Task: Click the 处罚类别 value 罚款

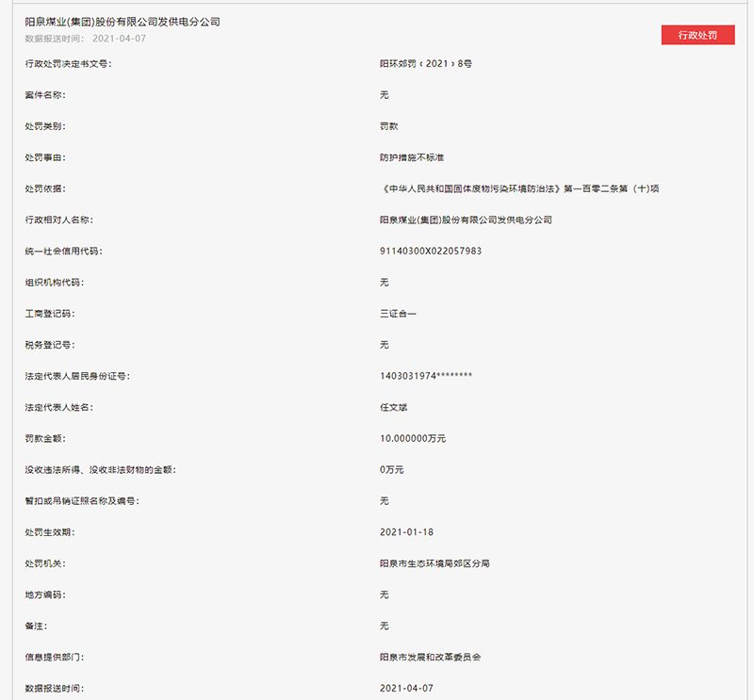Action: pos(389,126)
